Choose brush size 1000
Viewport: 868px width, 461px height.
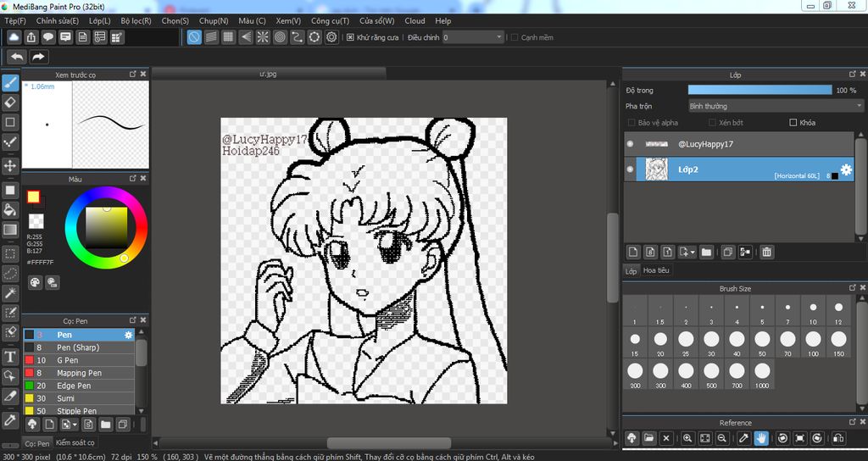tap(762, 375)
